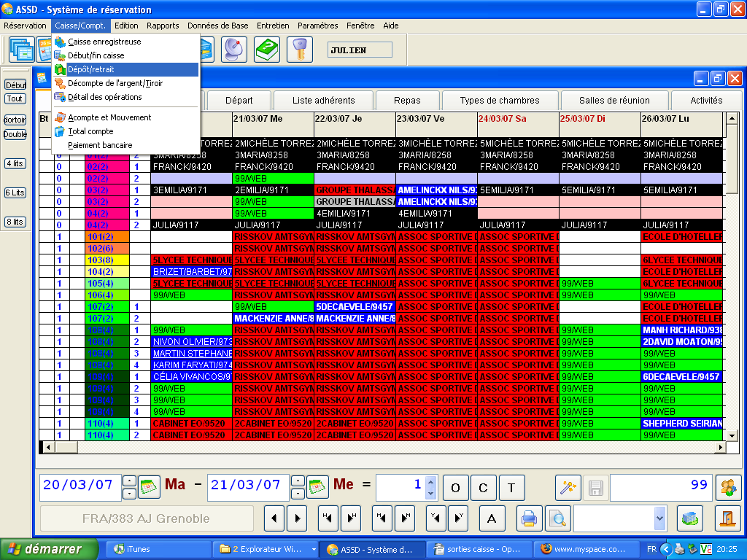The image size is (747, 560).
Task: Switch to iTunes in the taskbar
Action: click(158, 549)
